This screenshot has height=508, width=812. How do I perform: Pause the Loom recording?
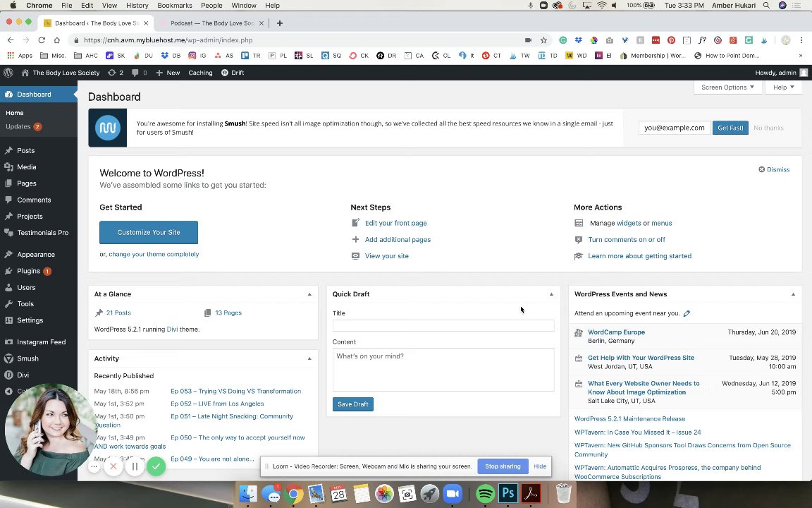pos(135,466)
